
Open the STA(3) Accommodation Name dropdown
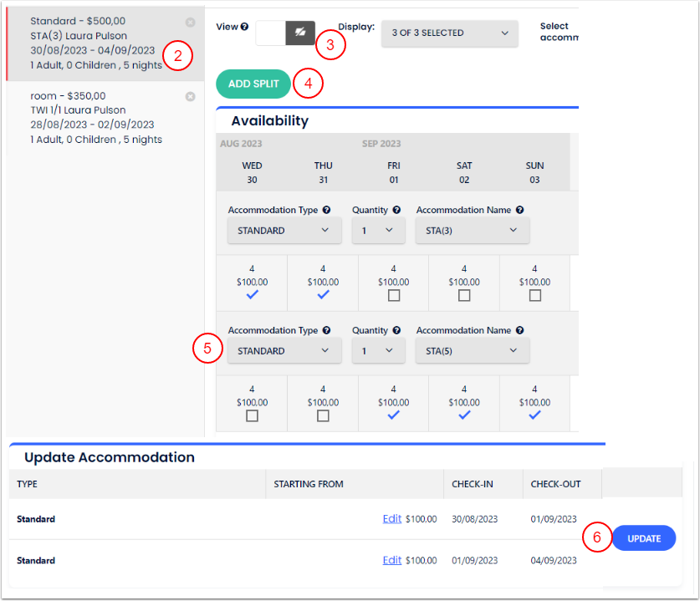point(472,231)
